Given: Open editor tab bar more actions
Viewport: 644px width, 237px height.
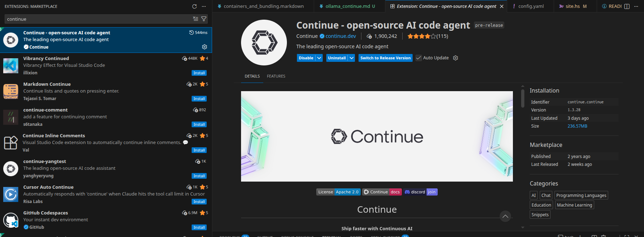Looking at the screenshot, I should click(x=636, y=6).
